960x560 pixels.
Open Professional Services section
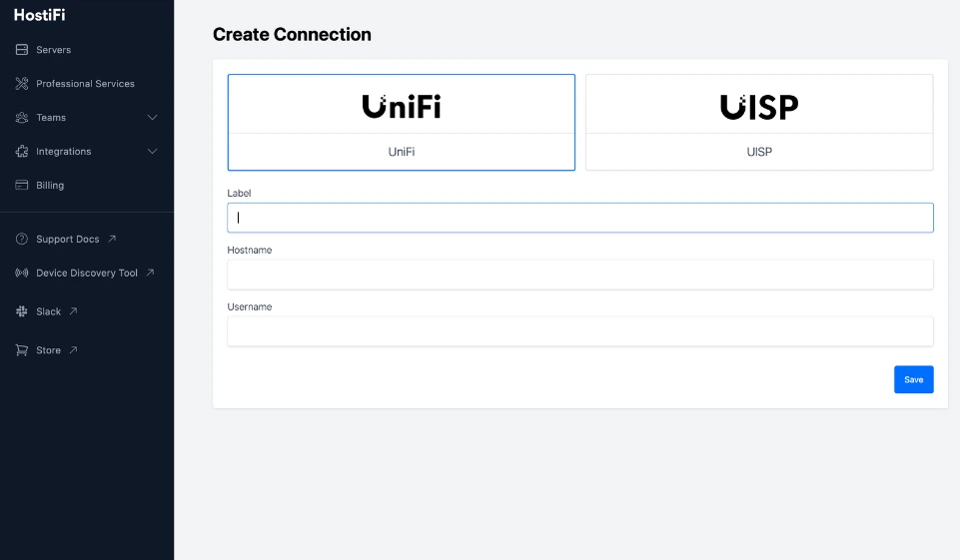click(85, 83)
